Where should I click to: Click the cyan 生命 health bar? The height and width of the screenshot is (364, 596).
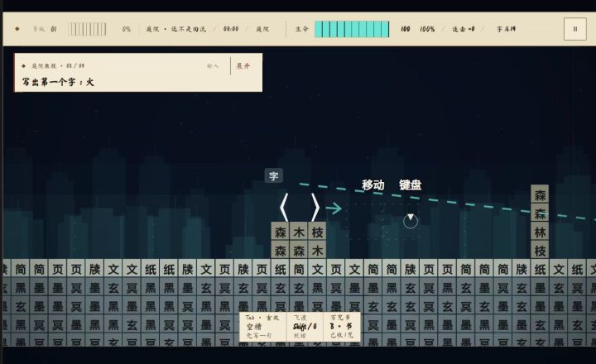pos(352,29)
